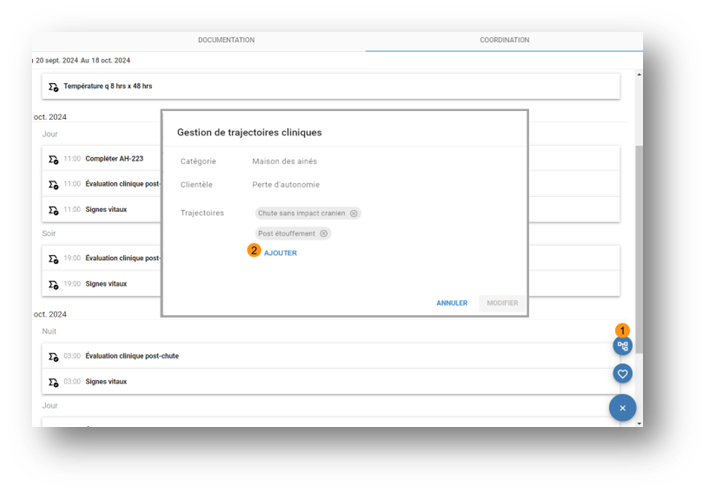Open the clinical trajectories floating button
Screen dimensions: 708x492
(623, 346)
